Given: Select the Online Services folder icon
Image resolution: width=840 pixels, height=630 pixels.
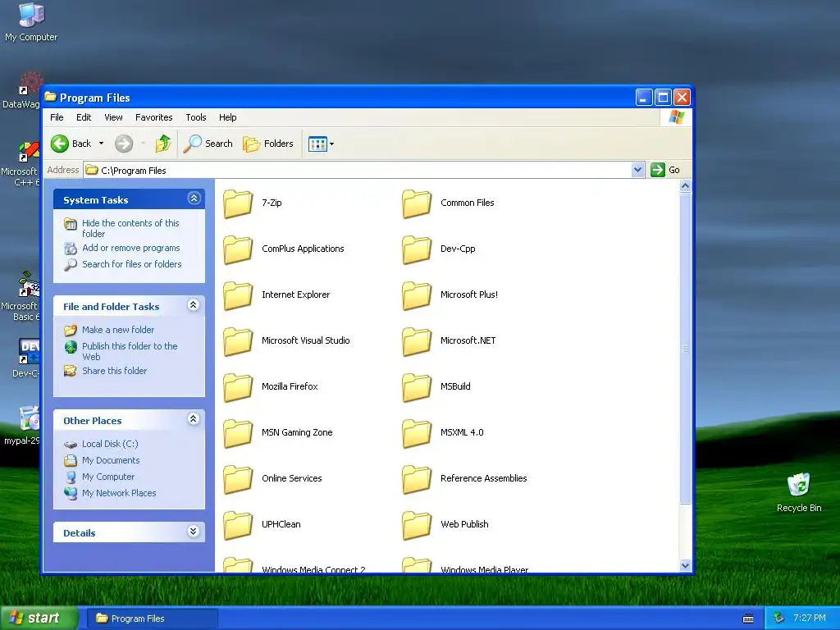Looking at the screenshot, I should [x=238, y=479].
